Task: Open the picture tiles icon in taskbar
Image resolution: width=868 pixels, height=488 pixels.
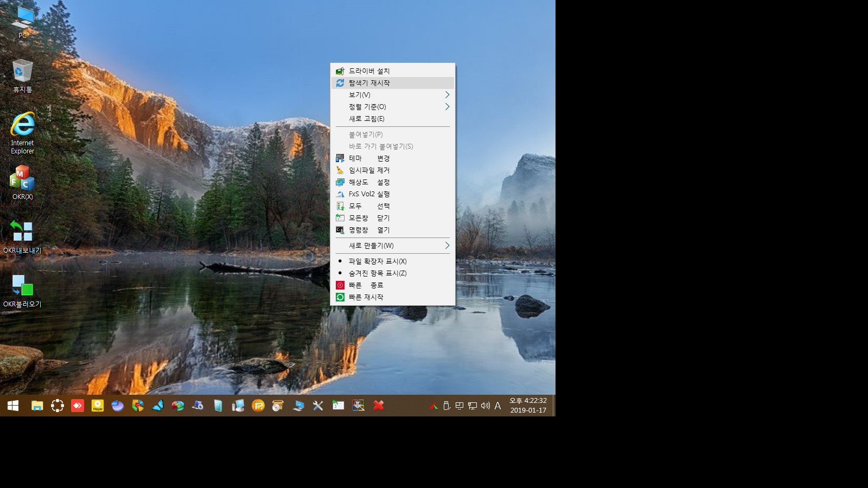Action: pos(358,406)
